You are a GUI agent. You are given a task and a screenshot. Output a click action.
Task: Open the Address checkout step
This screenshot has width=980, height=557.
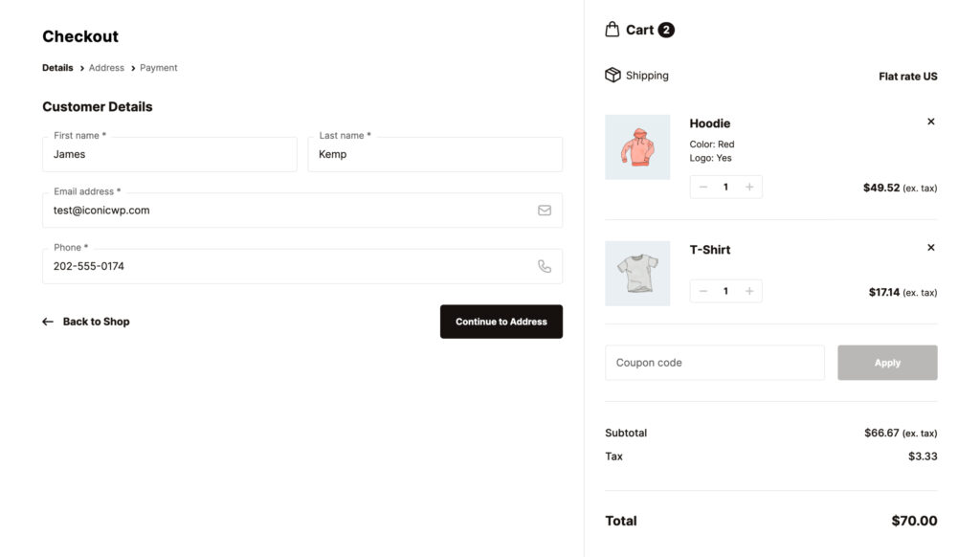point(106,67)
